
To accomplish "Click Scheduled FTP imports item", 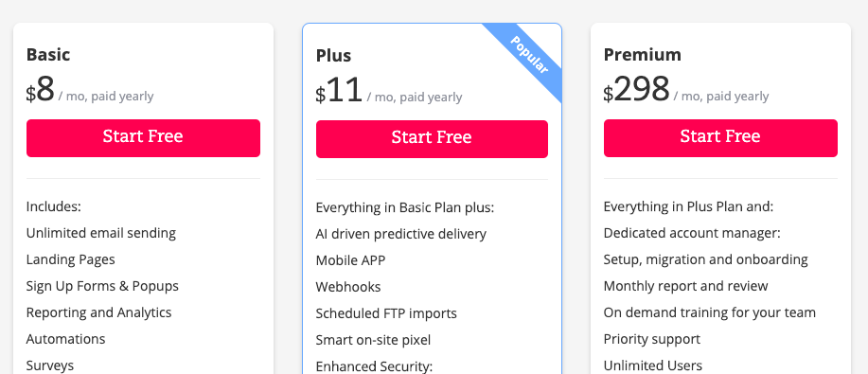I will 386,313.
